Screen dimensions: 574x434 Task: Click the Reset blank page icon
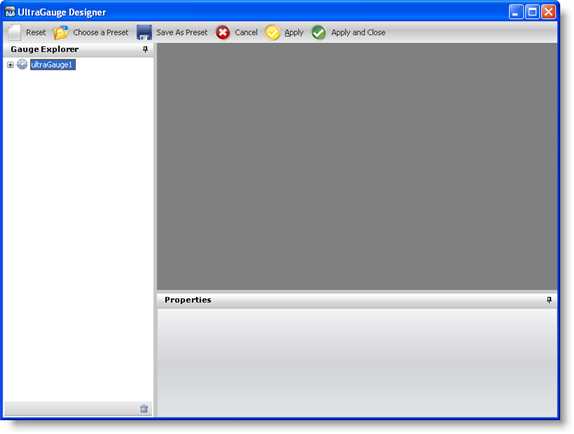click(x=15, y=32)
